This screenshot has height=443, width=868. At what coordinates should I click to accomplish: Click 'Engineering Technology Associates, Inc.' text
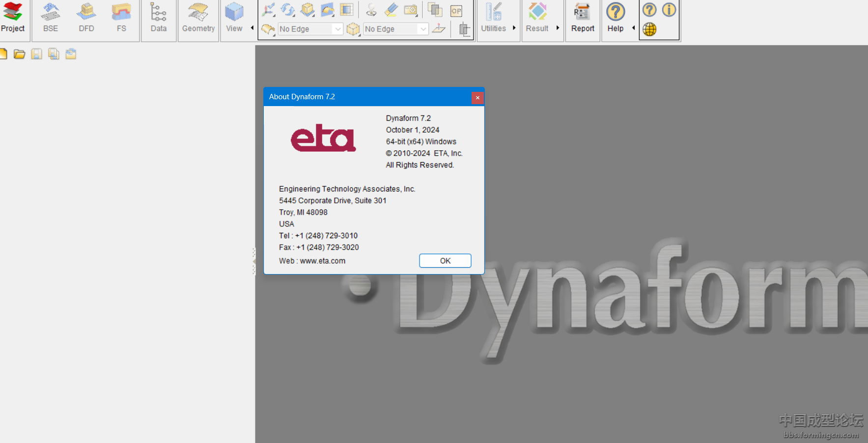[347, 189]
